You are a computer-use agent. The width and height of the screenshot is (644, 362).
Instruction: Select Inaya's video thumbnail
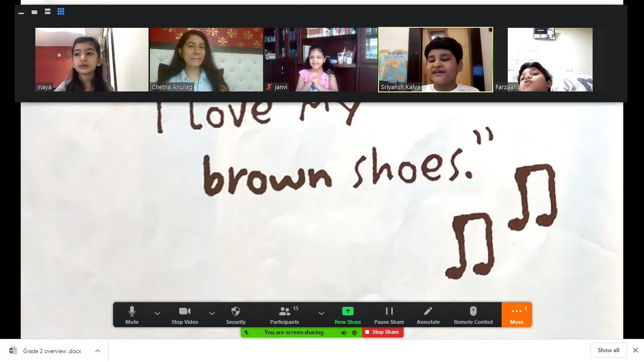[x=92, y=60]
